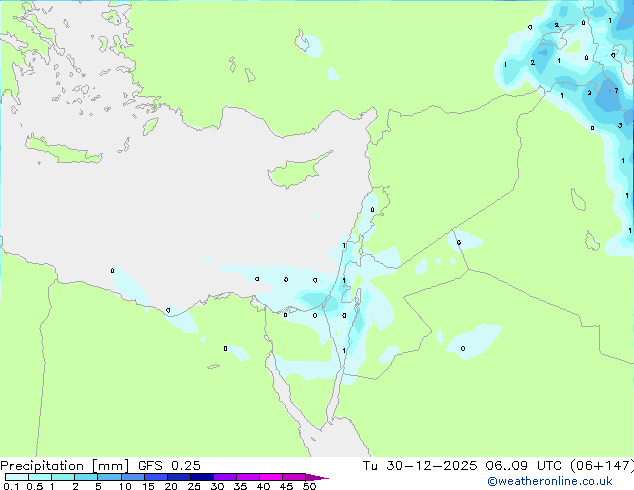Click the 2–5 mm legend color box
This screenshot has width=634, height=490.
(86, 477)
